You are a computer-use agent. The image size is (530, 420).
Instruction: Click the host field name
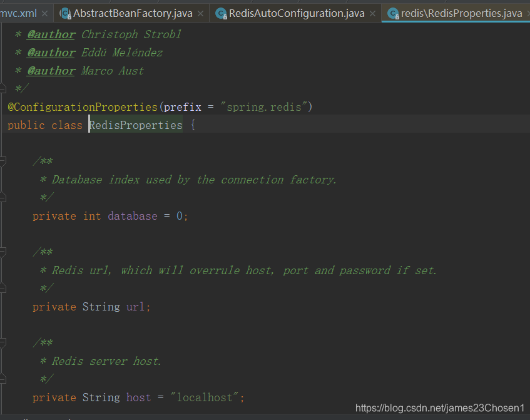point(138,397)
